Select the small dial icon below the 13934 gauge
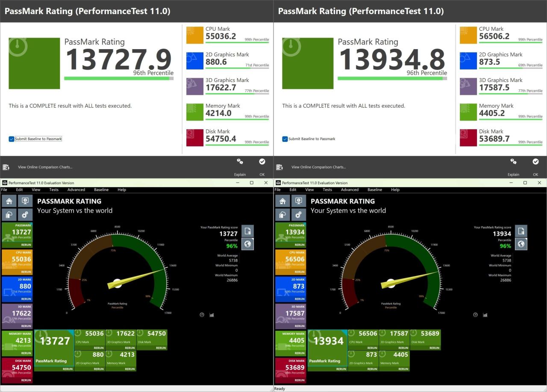Viewport: 547px width, 392px height. coord(476,315)
